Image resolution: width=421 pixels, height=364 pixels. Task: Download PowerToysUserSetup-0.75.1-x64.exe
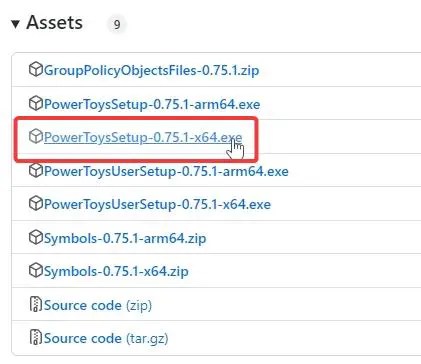pyautogui.click(x=157, y=204)
